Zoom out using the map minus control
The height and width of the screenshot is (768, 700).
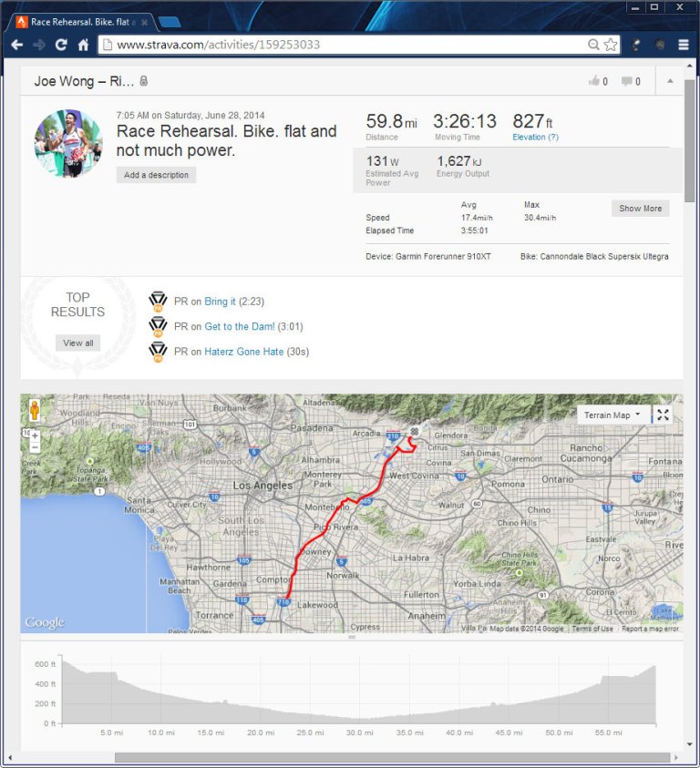click(33, 447)
